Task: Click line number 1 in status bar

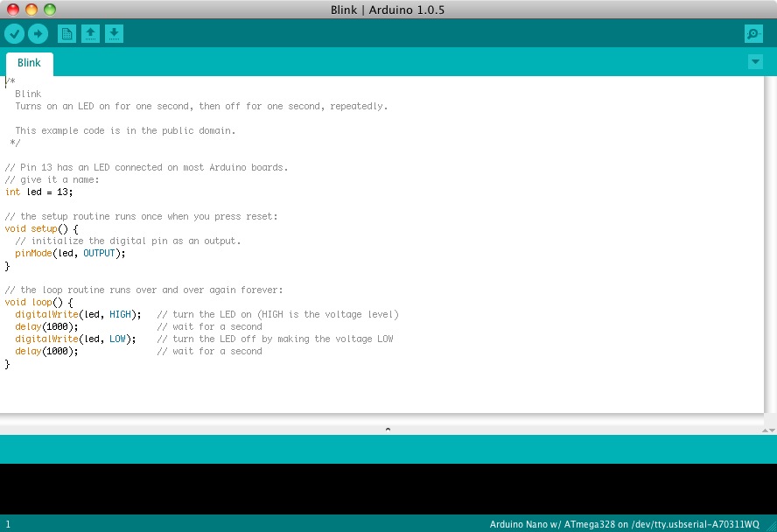Action: click(8, 524)
